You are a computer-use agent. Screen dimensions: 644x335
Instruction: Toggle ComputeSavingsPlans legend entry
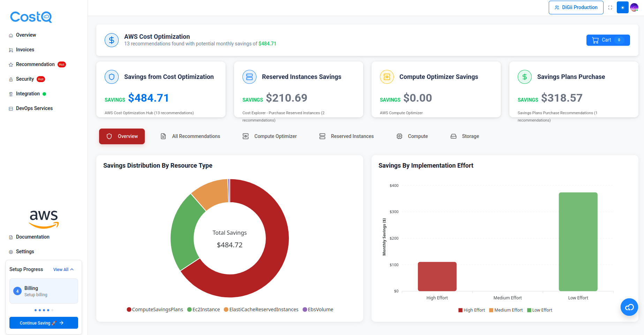(155, 309)
